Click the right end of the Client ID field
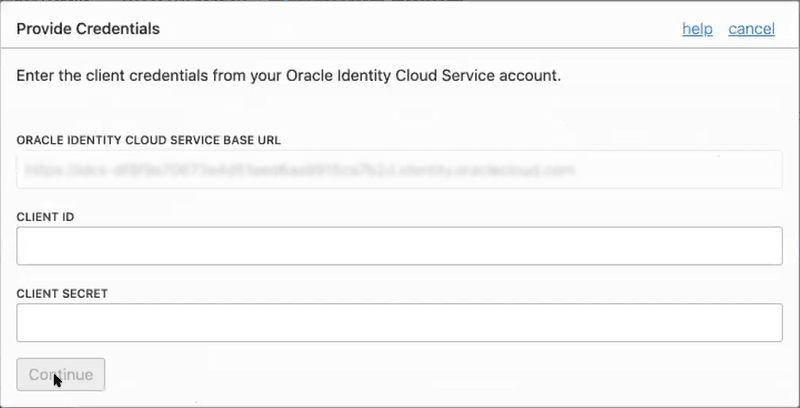 coord(760,245)
